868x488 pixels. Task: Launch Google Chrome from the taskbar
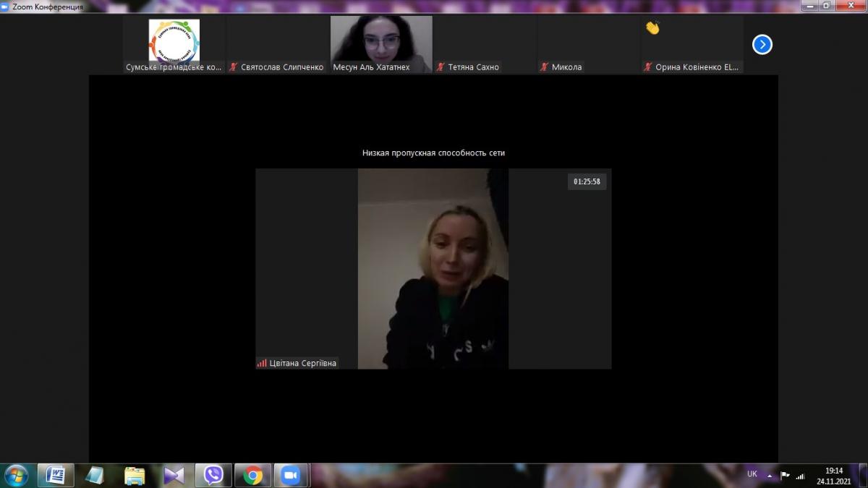252,475
